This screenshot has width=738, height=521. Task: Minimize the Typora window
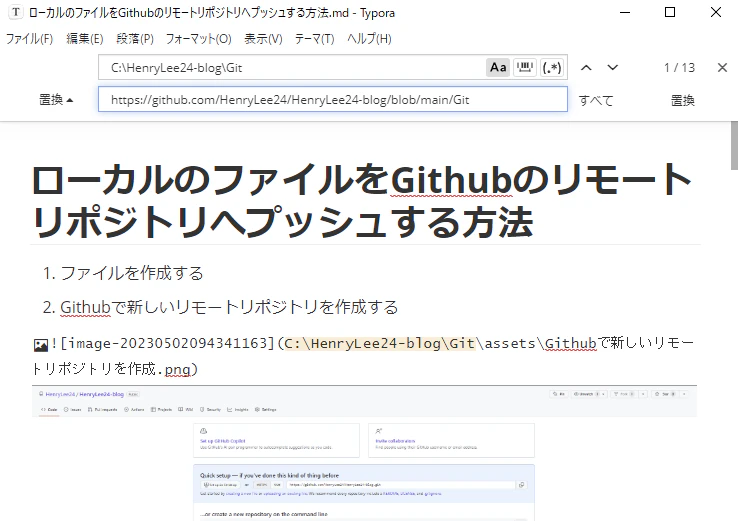click(625, 12)
